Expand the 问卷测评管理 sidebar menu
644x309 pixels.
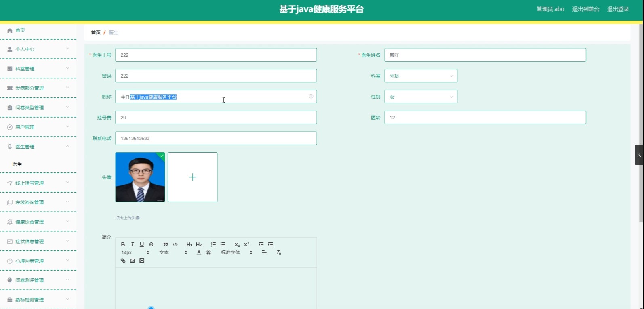[38, 280]
